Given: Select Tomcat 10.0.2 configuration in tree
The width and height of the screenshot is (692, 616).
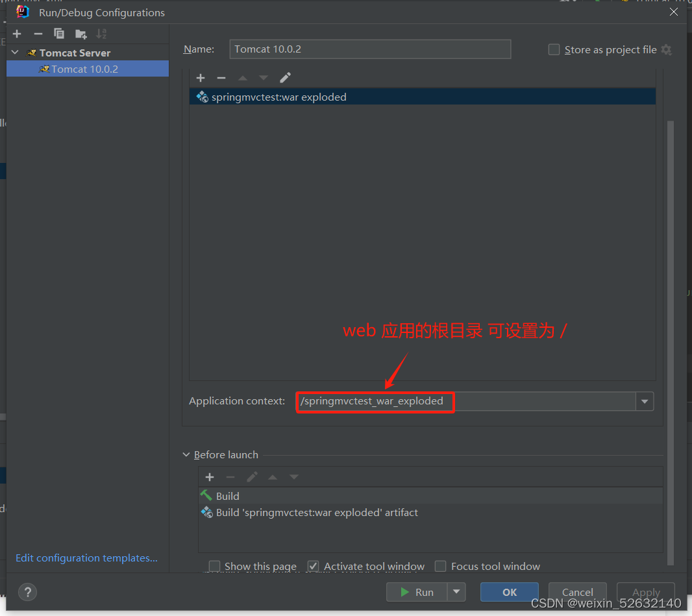Looking at the screenshot, I should tap(88, 69).
